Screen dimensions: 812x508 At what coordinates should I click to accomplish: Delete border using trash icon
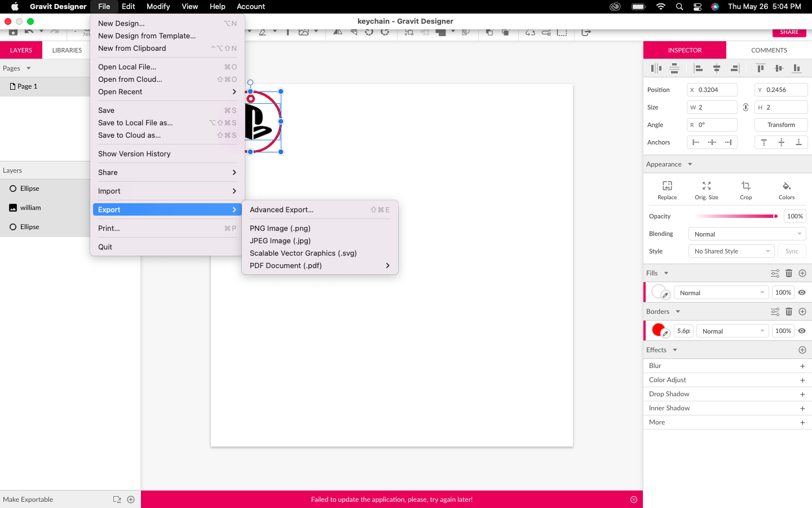click(x=789, y=312)
